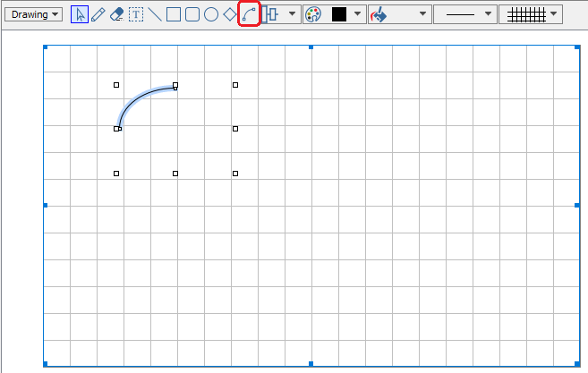
Task: Expand the align objects dropdown arrow
Action: 292,14
